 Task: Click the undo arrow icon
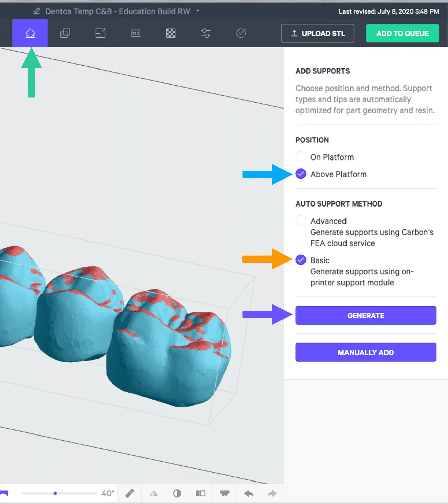(x=249, y=493)
